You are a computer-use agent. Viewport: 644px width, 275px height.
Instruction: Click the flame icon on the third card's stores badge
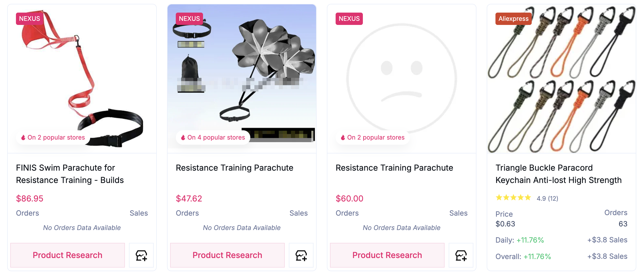(x=343, y=137)
